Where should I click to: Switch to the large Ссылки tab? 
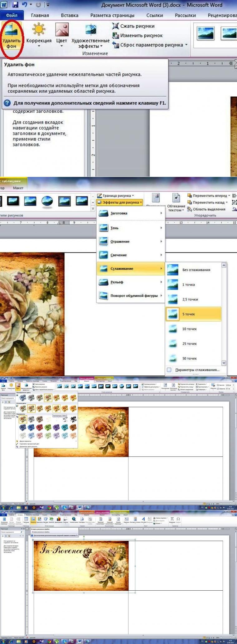tap(155, 15)
